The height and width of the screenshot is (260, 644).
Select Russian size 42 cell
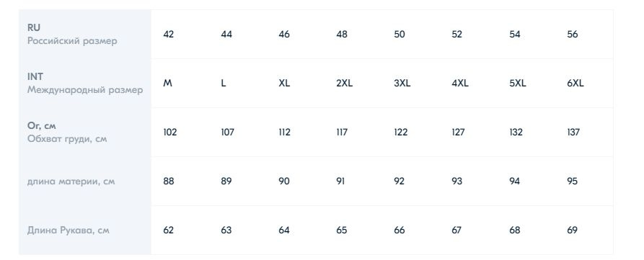(x=169, y=35)
